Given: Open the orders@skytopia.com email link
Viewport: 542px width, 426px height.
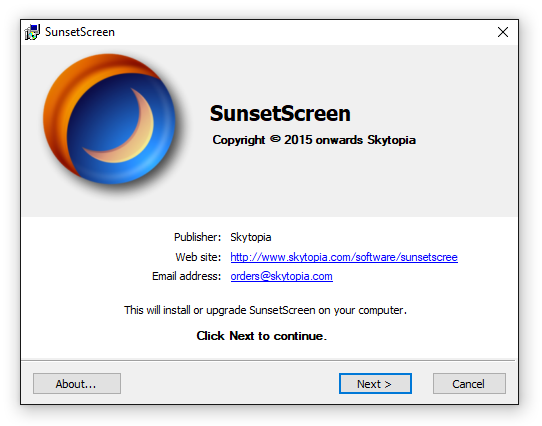Looking at the screenshot, I should 281,276.
